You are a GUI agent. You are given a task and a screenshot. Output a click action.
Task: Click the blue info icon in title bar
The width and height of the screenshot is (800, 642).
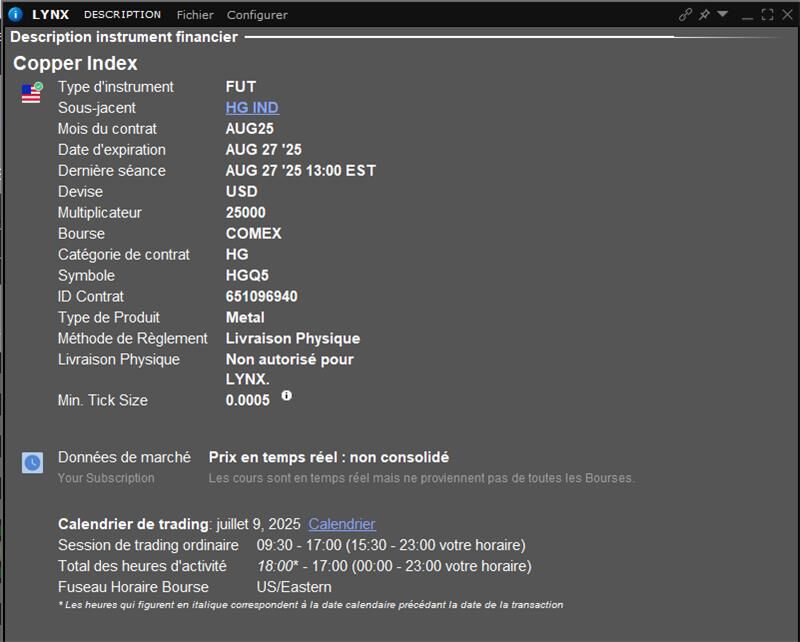click(13, 15)
